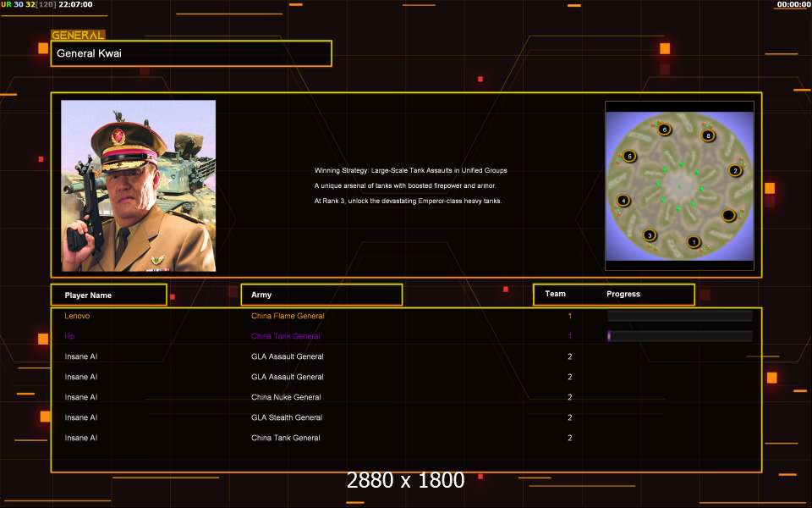Click General Kwai's portrait image
This screenshot has height=508, width=812.
(138, 185)
